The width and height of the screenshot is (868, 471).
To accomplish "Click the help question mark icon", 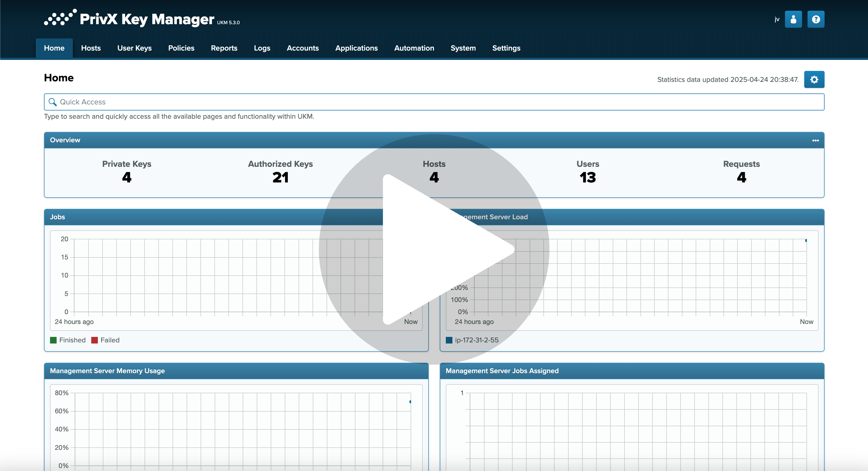I will click(816, 19).
